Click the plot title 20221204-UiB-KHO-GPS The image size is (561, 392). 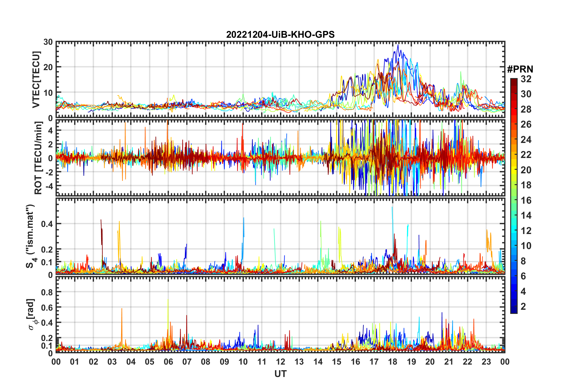[280, 34]
